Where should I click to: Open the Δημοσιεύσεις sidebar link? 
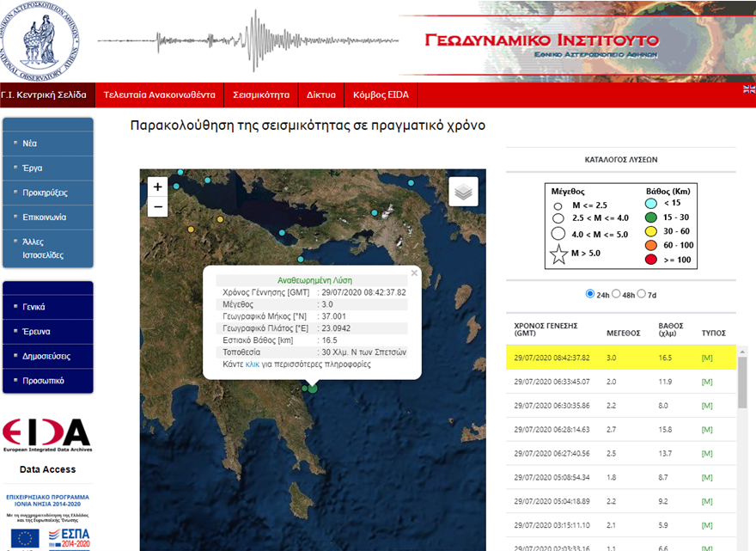point(47,356)
